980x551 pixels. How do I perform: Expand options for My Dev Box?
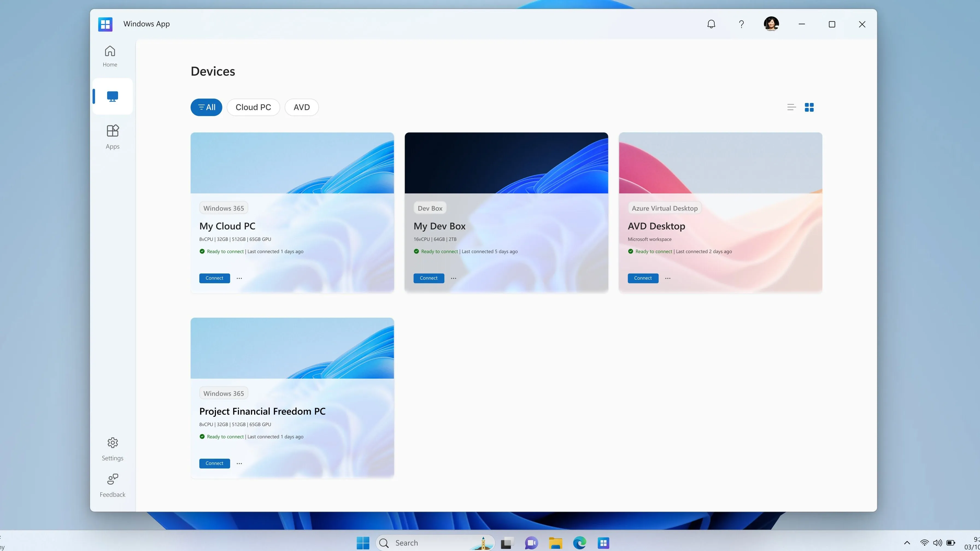tap(454, 278)
